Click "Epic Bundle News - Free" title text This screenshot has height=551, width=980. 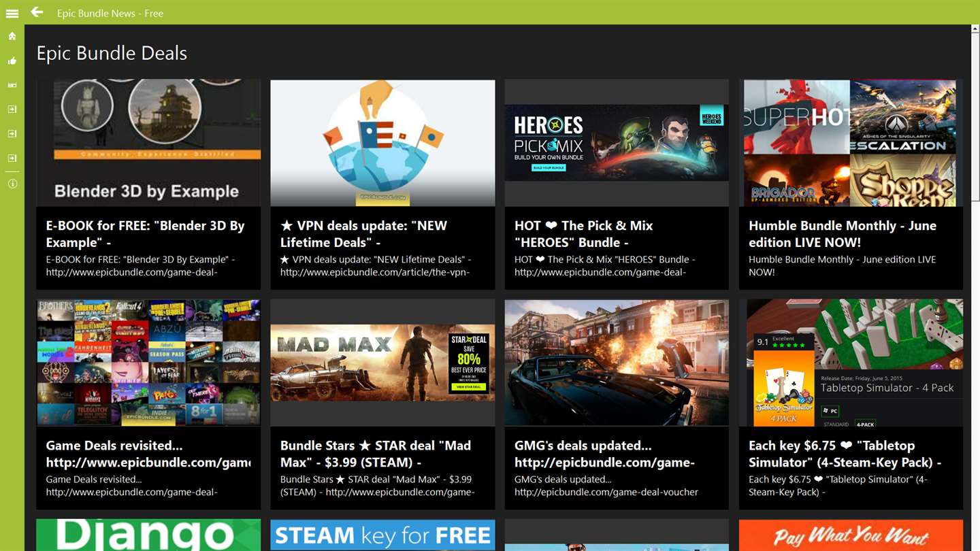coord(110,13)
